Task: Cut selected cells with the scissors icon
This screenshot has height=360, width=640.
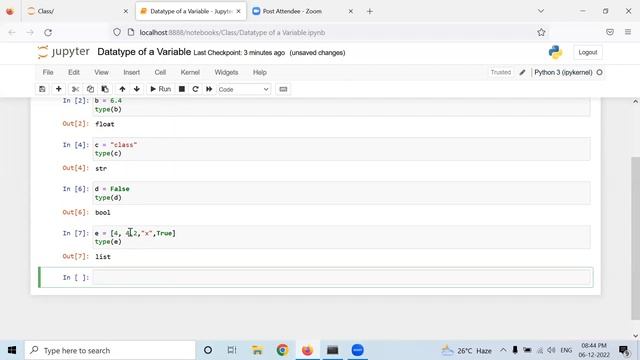Action: pos(75,89)
